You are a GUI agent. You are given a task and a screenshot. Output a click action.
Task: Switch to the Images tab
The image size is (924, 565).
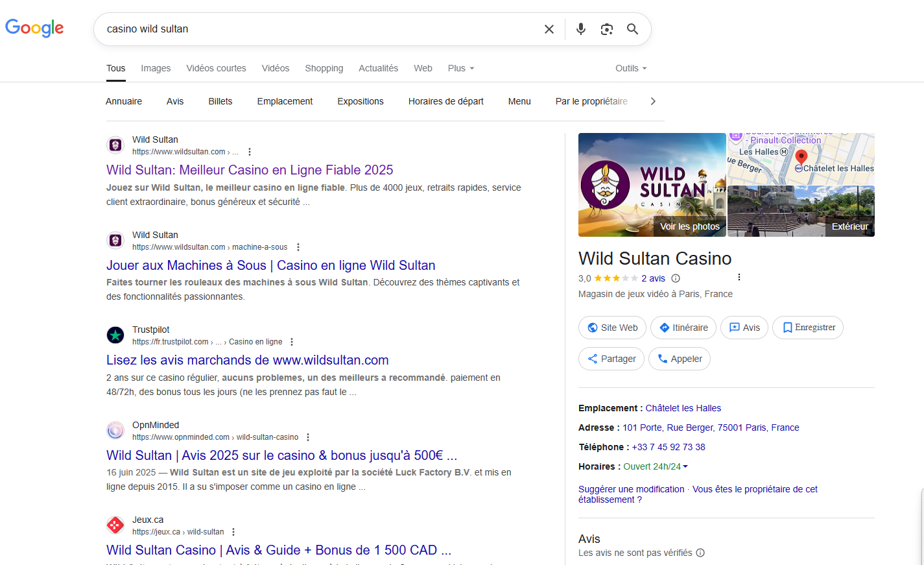coord(156,68)
